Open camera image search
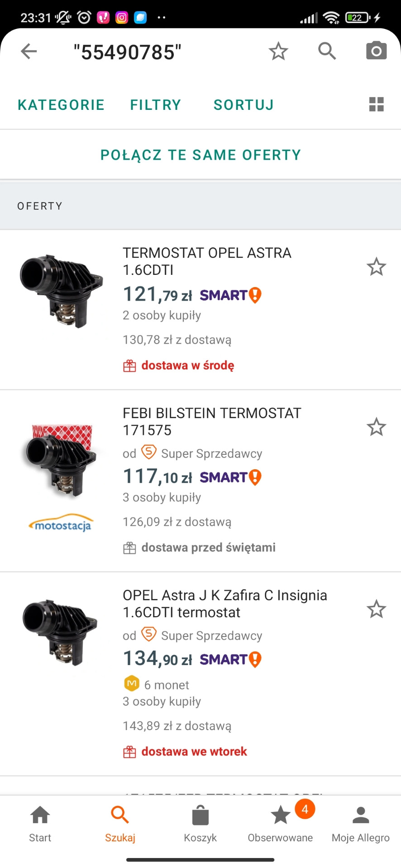Image resolution: width=401 pixels, height=868 pixels. pos(376,51)
